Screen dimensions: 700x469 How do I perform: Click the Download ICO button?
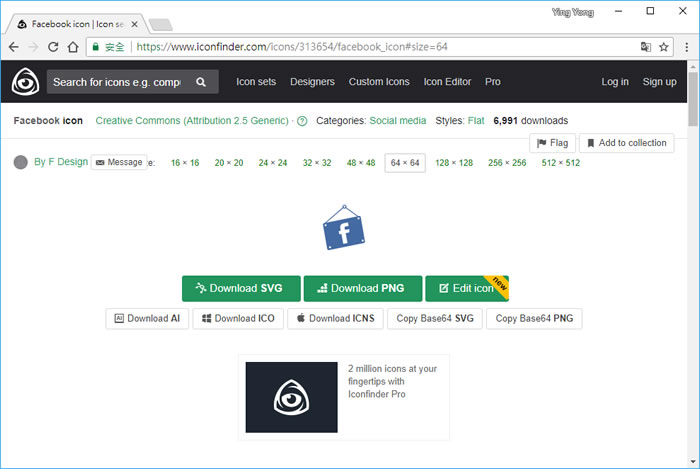click(x=238, y=319)
